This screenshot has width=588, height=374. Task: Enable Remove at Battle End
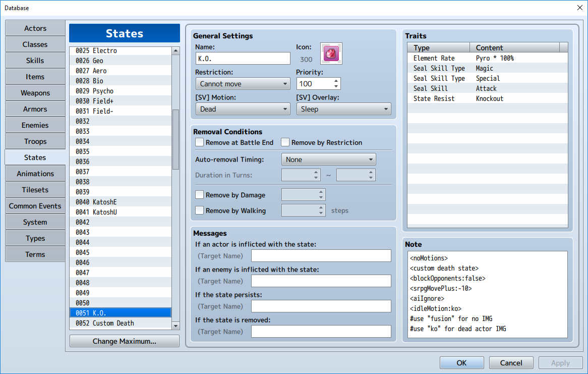pos(200,142)
